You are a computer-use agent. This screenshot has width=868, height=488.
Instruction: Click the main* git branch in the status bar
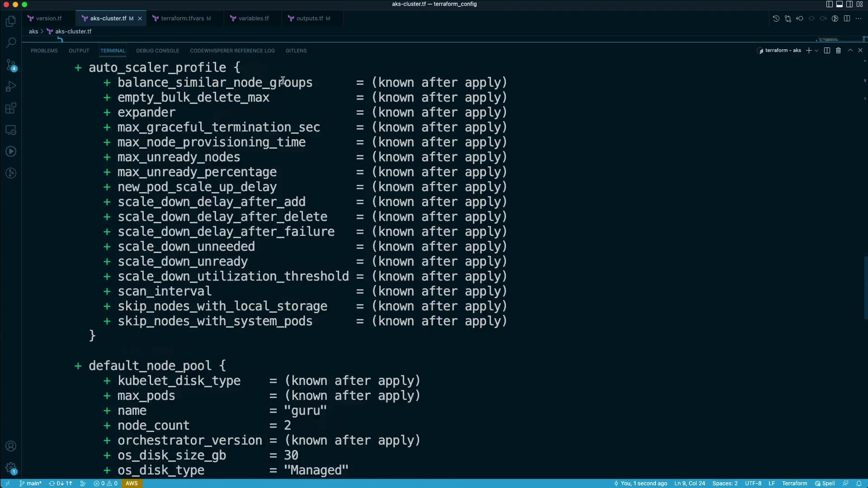[31, 483]
